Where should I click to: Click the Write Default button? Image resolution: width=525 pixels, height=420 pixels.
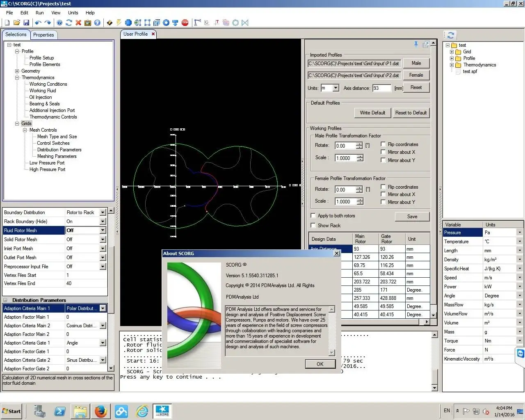(372, 113)
